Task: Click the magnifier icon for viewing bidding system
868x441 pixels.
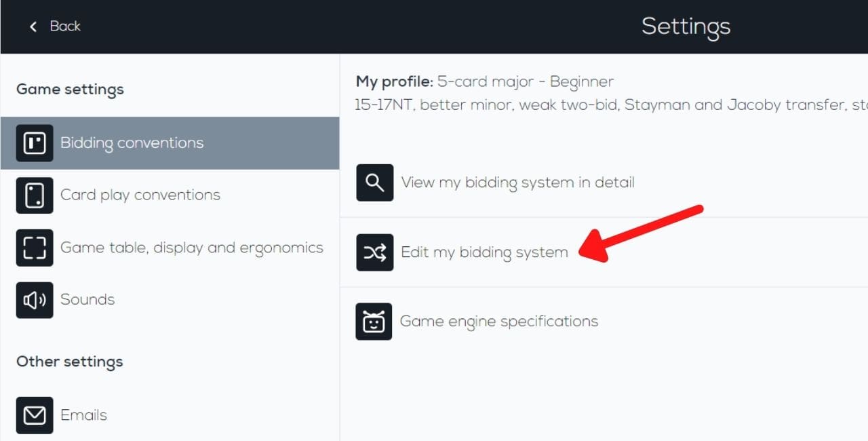Action: coord(374,183)
